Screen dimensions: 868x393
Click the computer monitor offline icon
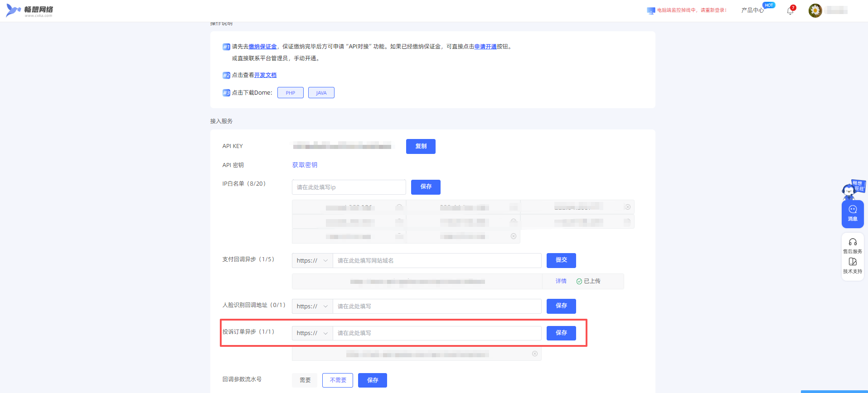coord(651,10)
